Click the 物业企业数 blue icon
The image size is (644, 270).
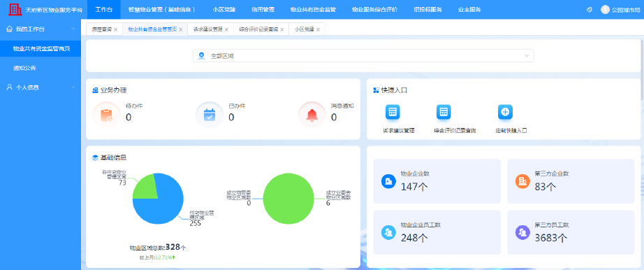point(388,181)
